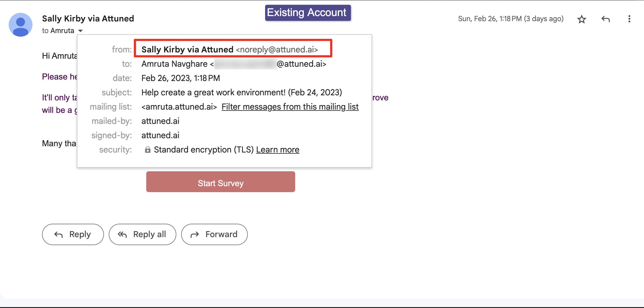Viewport: 644px width, 308px height.
Task: Click recipient 'Amruta Navghare' in to field
Action: pos(175,64)
